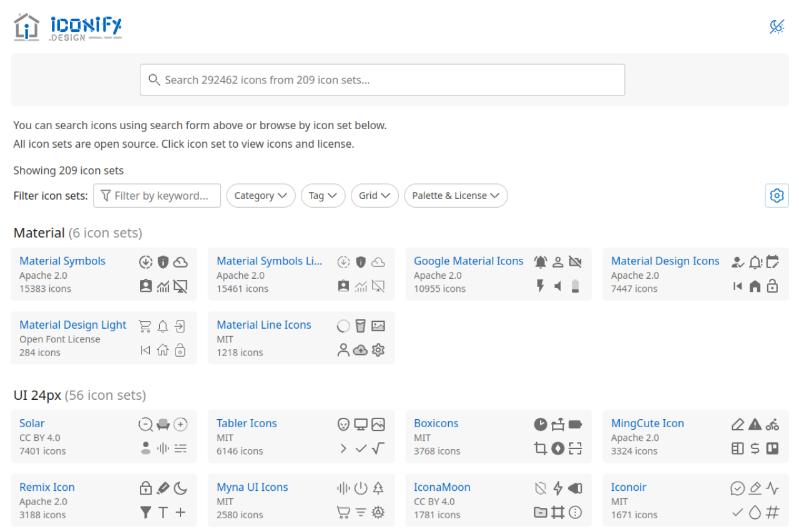799x532 pixels.
Task: Click the hash icon in Iconoir card
Action: 772,512
